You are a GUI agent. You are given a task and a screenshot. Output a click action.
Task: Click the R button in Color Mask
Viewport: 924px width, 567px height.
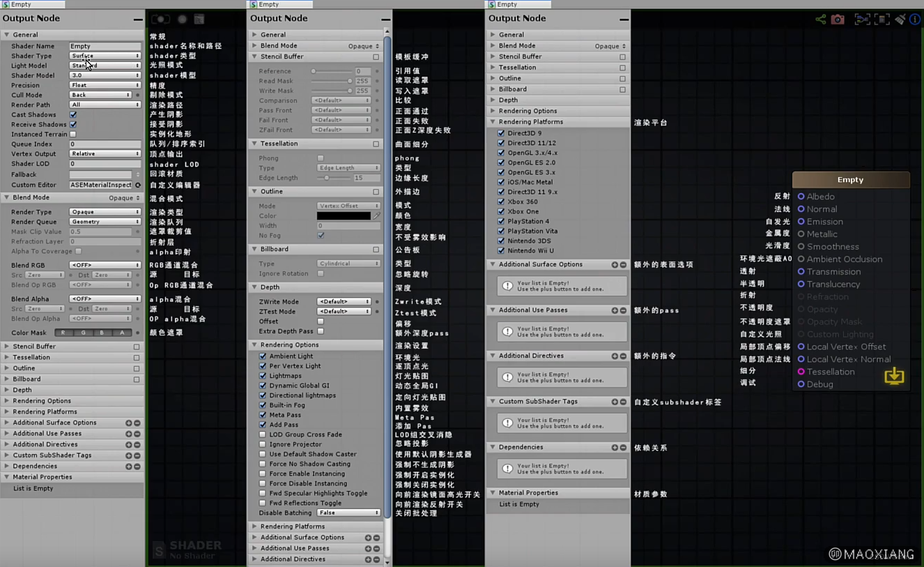pyautogui.click(x=63, y=333)
